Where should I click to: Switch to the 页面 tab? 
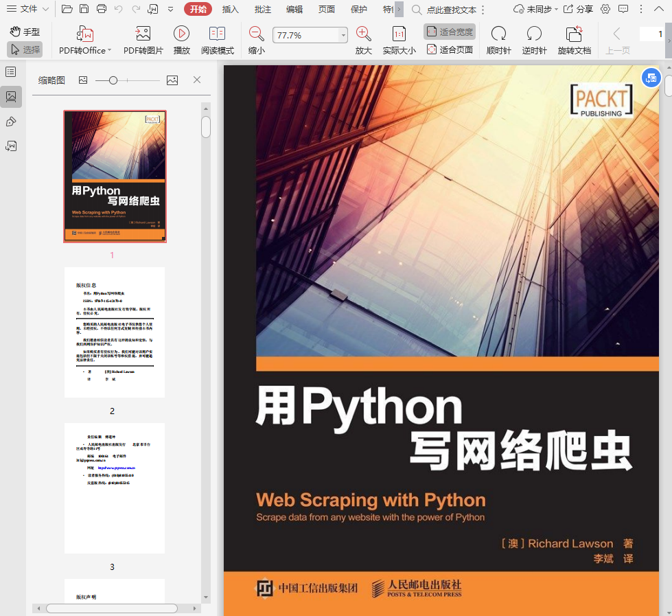[x=327, y=10]
